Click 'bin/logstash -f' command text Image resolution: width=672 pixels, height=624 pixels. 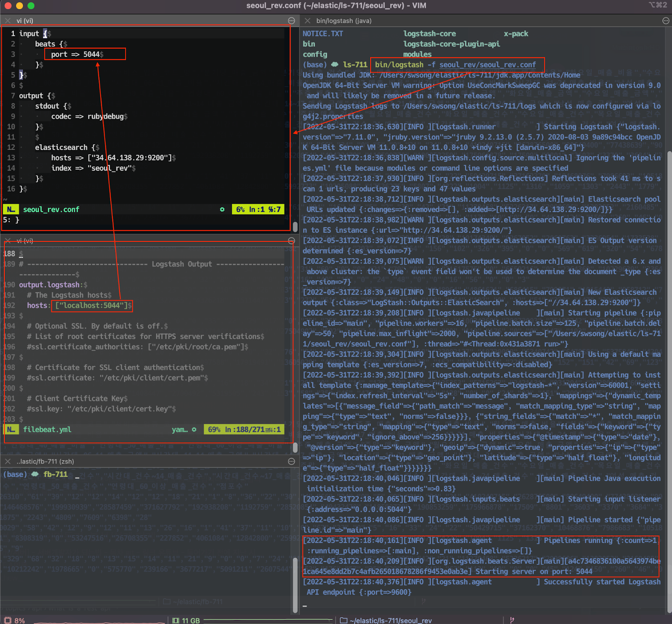[405, 65]
